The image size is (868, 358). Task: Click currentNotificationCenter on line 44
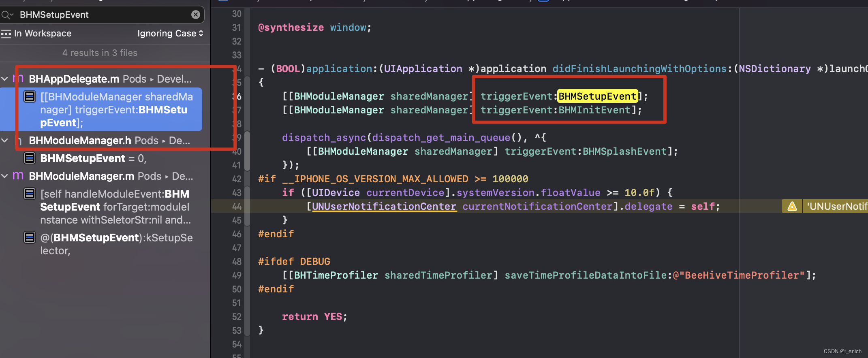[x=537, y=207]
